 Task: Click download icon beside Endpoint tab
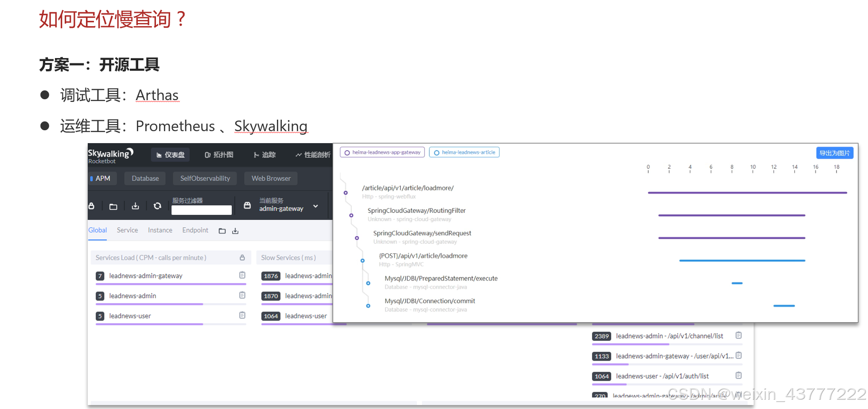(235, 231)
